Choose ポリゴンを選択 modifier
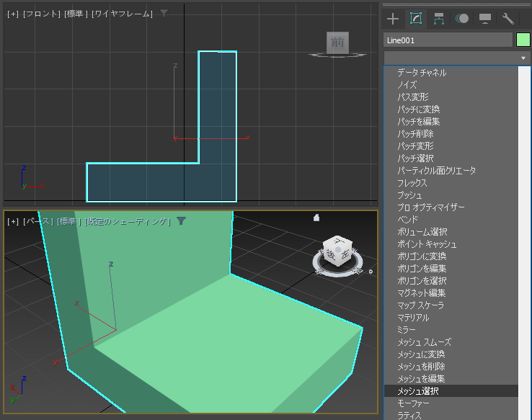This screenshot has width=532, height=420. pos(451,280)
